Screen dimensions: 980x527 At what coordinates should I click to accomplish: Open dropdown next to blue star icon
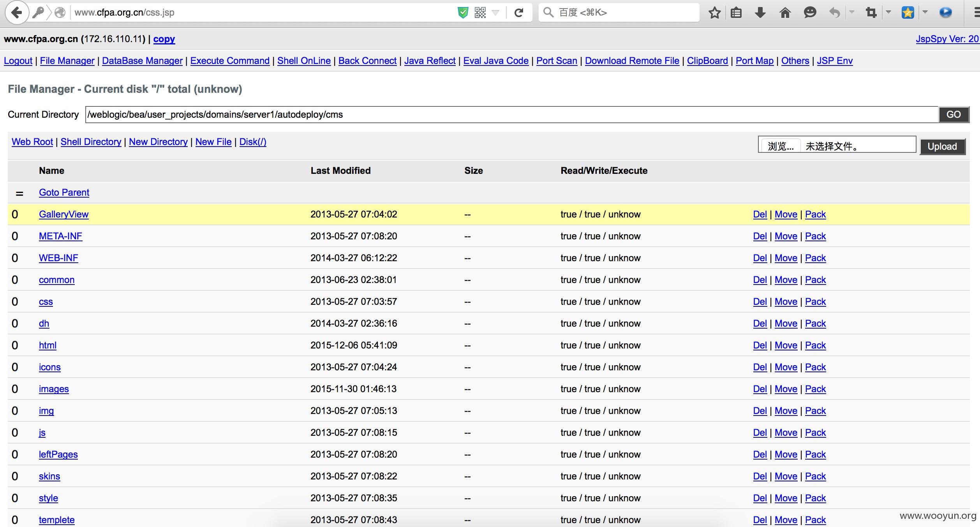[925, 12]
